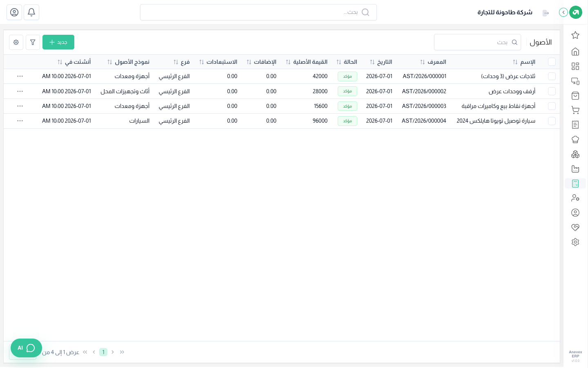
Task: Open the settings gear at sidebar bottom
Action: coord(575,242)
